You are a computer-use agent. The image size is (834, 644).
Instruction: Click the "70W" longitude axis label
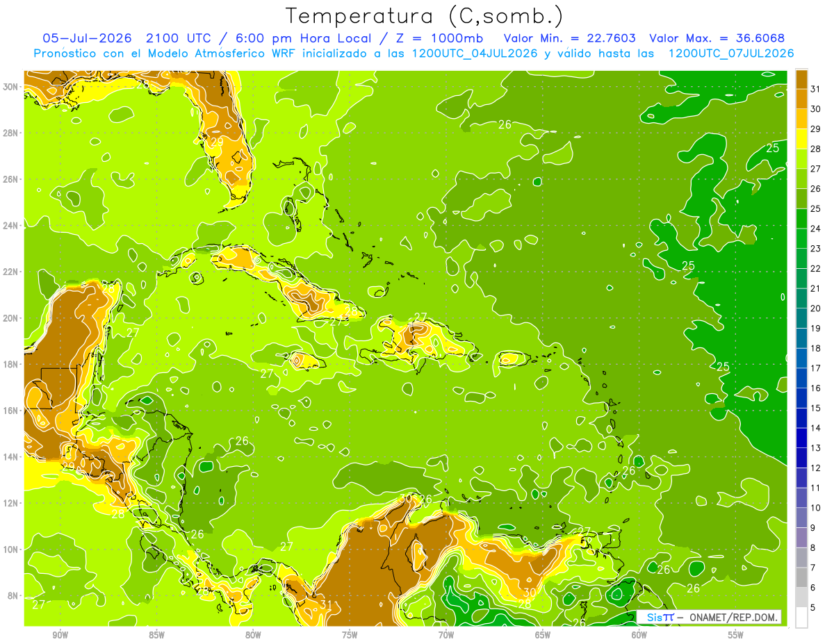(x=446, y=635)
